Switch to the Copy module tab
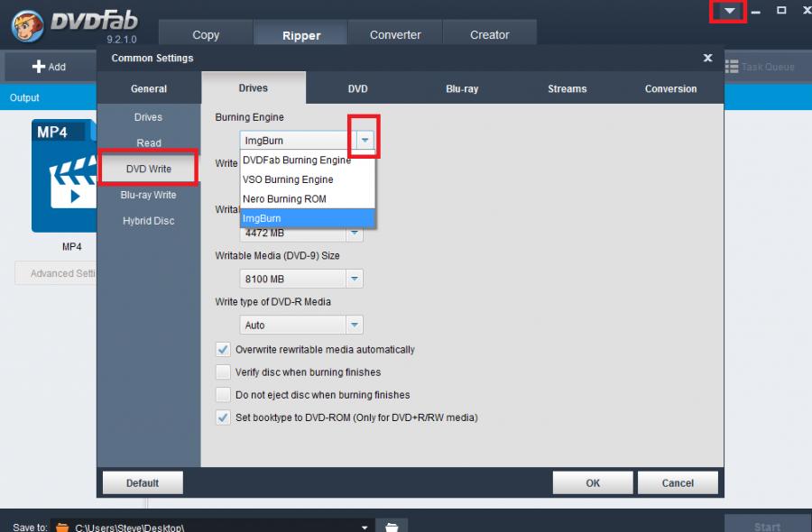812x532 pixels. point(206,34)
